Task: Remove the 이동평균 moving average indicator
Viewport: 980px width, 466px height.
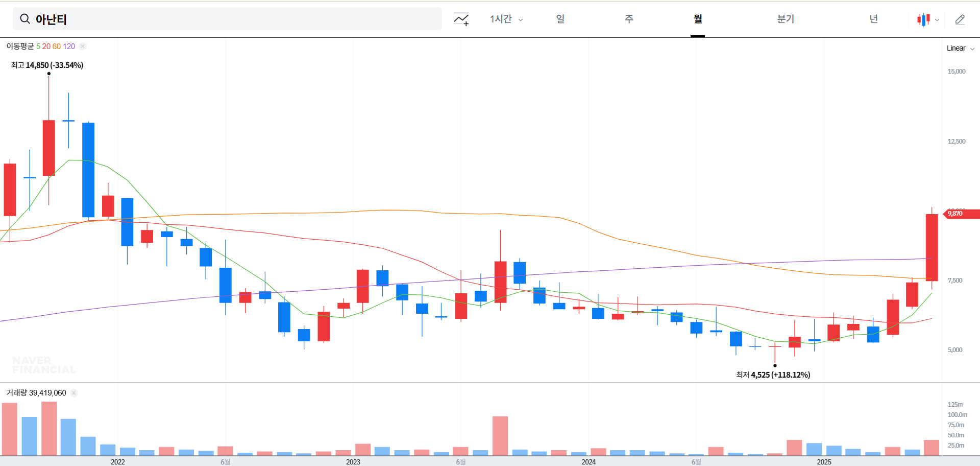Action: [83, 46]
